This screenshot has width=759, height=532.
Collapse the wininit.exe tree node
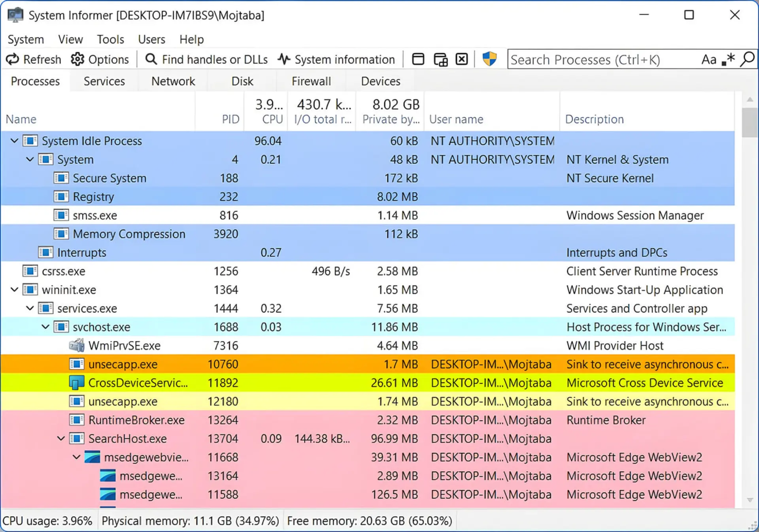(14, 289)
